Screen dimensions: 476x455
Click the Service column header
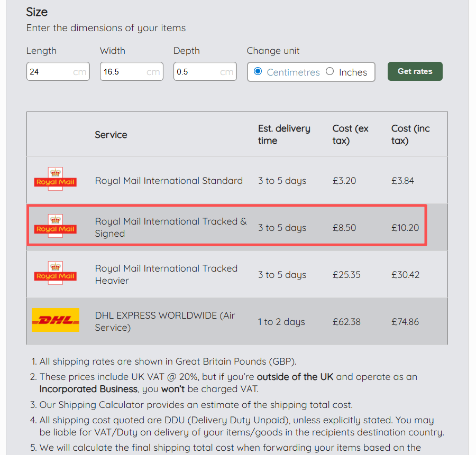111,135
